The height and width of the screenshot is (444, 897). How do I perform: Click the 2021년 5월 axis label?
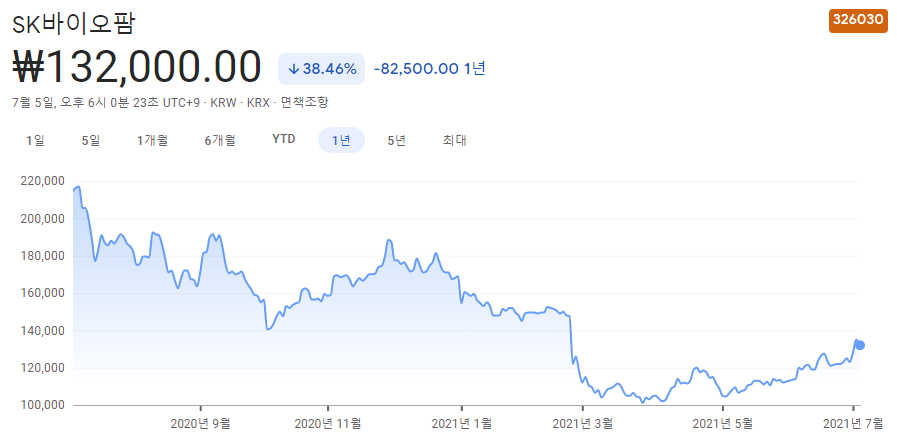tap(723, 423)
